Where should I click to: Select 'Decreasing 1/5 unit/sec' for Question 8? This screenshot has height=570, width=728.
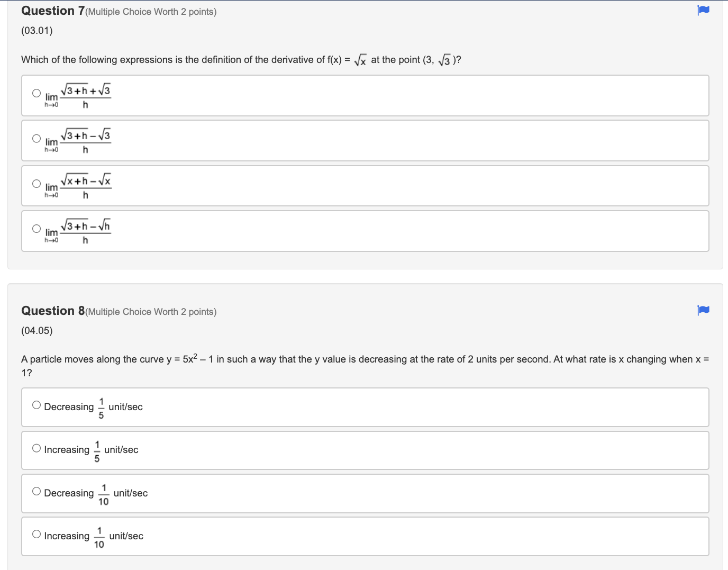(36, 404)
